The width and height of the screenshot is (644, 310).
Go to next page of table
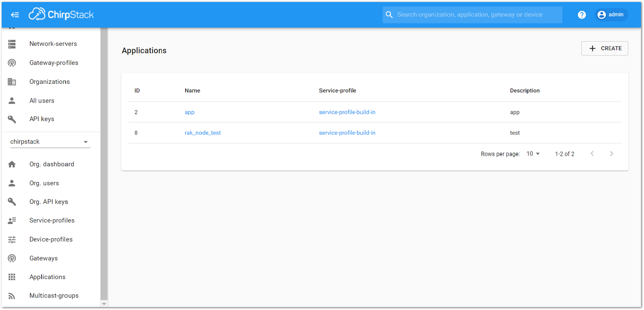pyautogui.click(x=611, y=154)
